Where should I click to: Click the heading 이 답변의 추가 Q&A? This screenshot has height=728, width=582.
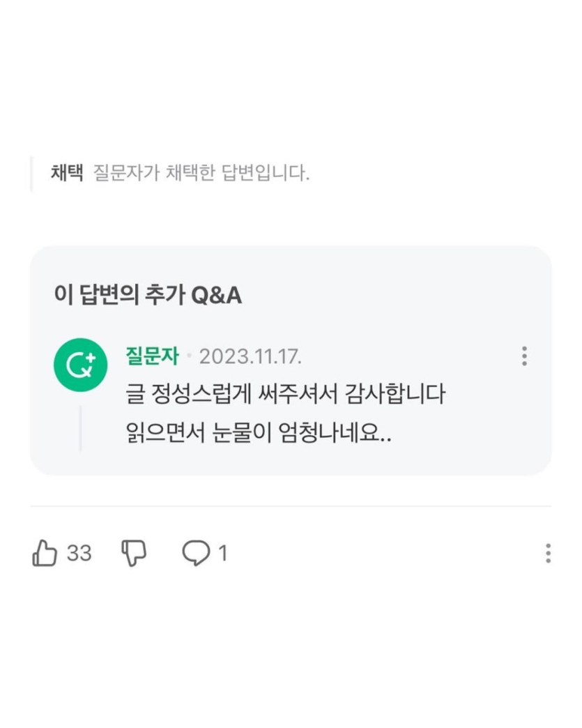click(x=148, y=296)
